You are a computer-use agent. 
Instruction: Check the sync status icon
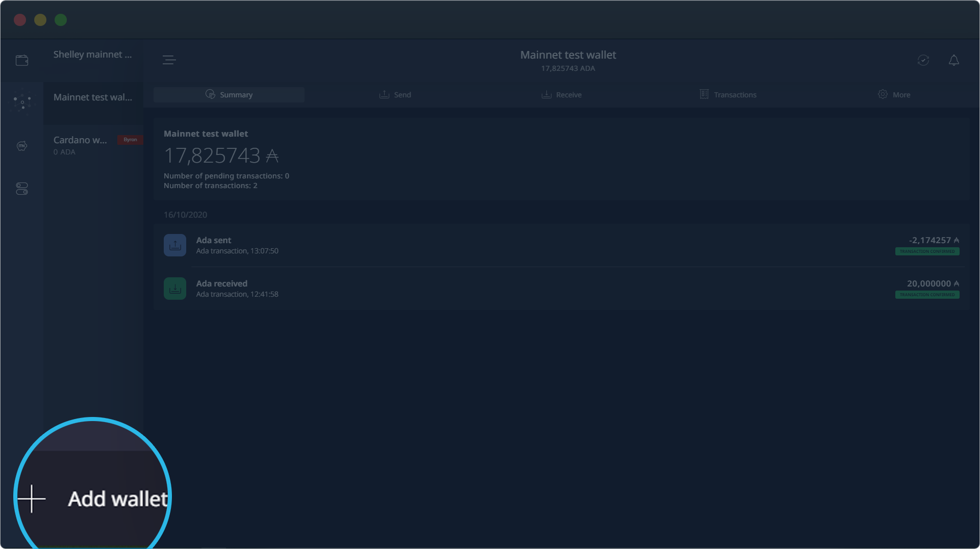tap(923, 60)
